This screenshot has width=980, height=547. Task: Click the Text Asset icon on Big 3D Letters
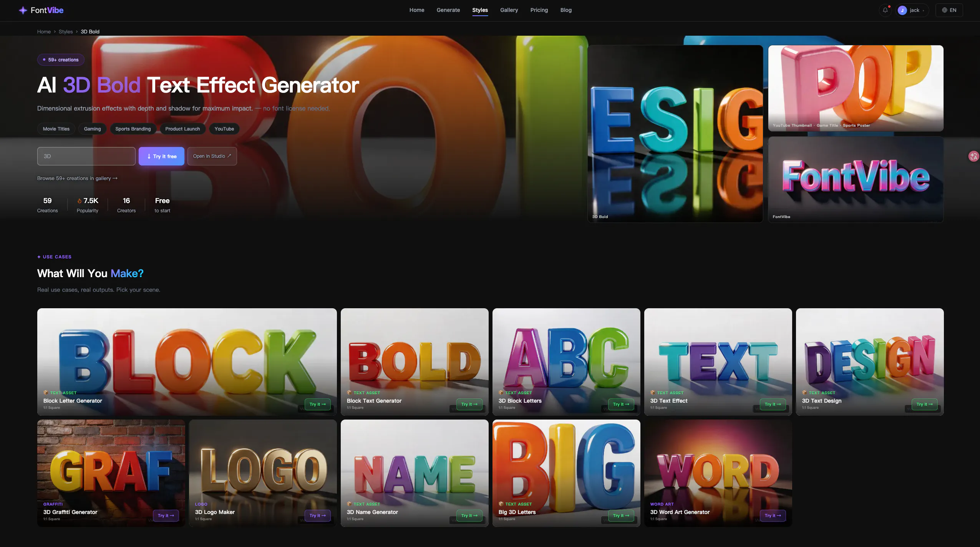[501, 504]
